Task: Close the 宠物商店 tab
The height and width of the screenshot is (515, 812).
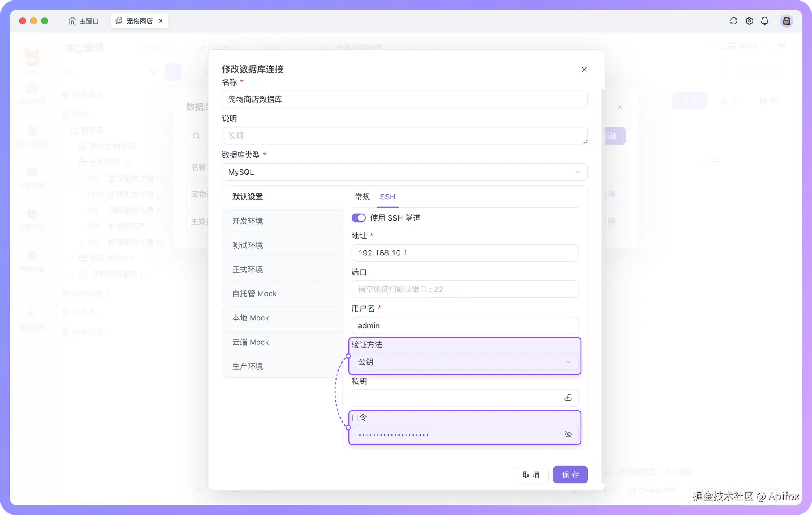Action: [161, 21]
